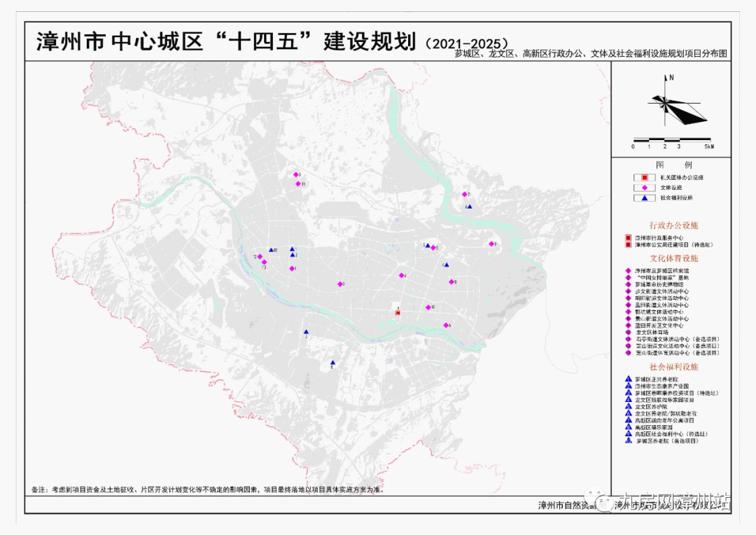Click the 图例 legend heading
Image resolution: width=756 pixels, height=535 pixels.
pos(673,165)
